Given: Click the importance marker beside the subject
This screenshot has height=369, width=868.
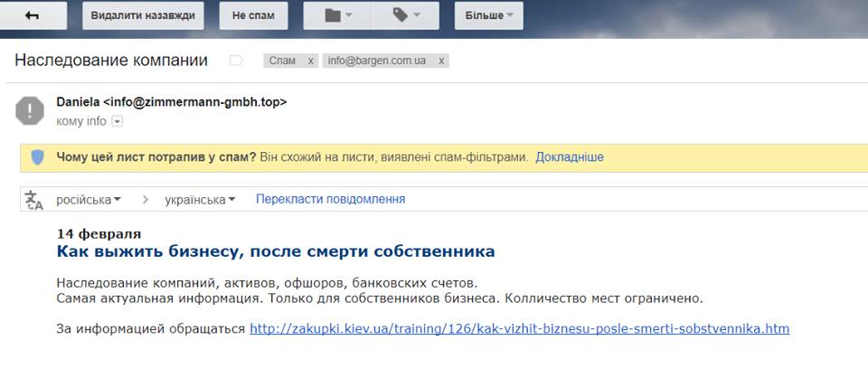Looking at the screenshot, I should pos(236,61).
